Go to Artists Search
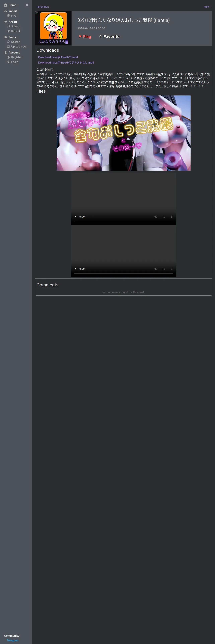The image size is (215, 644). pyautogui.click(x=14, y=27)
